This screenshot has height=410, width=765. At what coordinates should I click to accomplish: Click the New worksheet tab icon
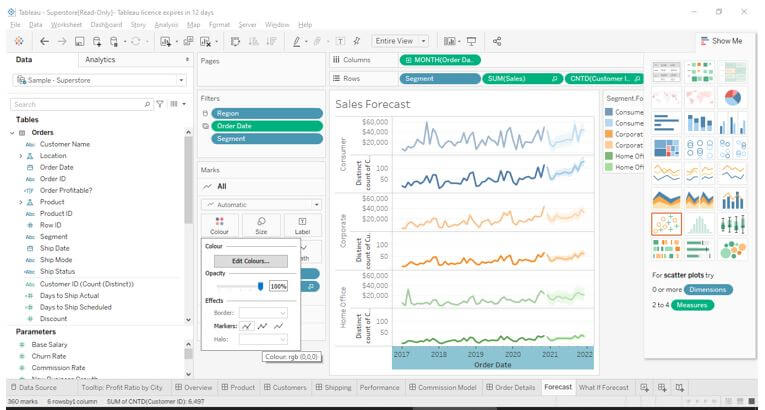(644, 388)
